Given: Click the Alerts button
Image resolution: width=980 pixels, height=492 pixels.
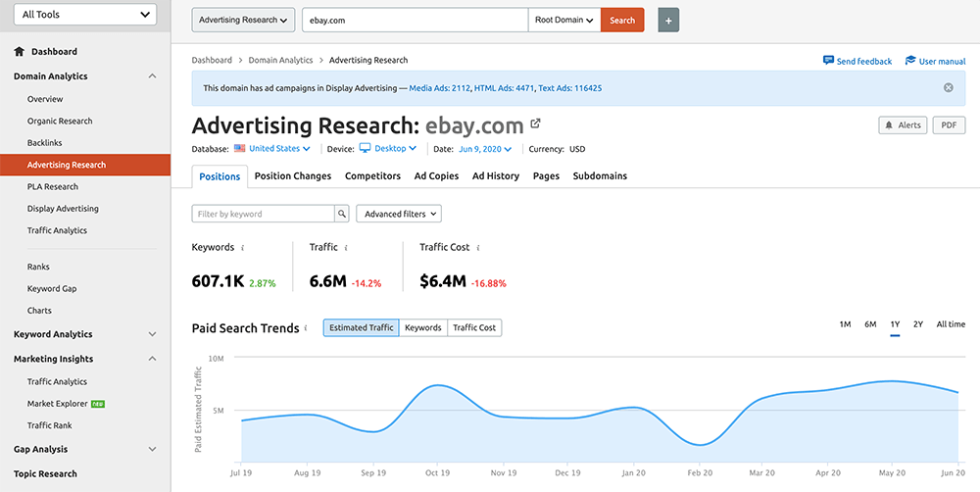Looking at the screenshot, I should [x=904, y=125].
